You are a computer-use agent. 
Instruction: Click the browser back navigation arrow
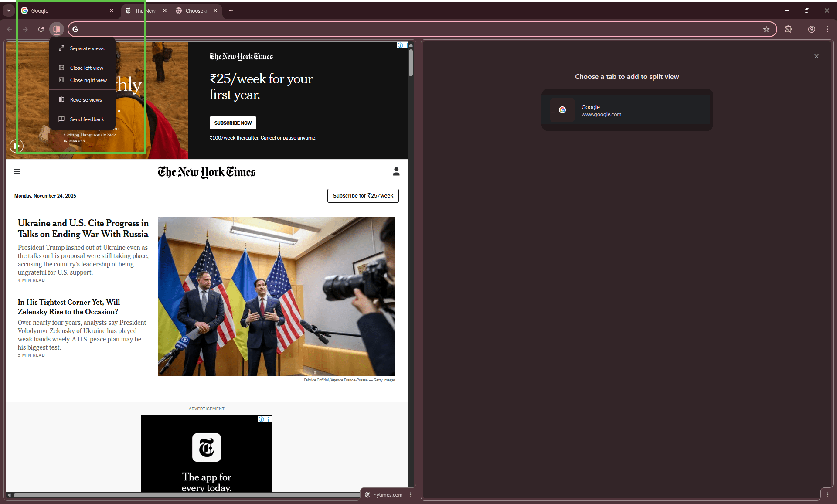[x=9, y=29]
